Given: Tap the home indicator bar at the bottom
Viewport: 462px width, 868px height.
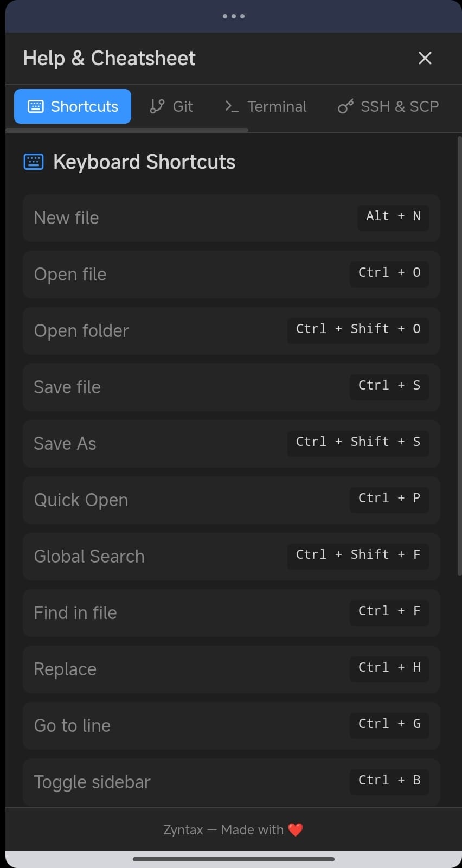Looking at the screenshot, I should coord(233,859).
